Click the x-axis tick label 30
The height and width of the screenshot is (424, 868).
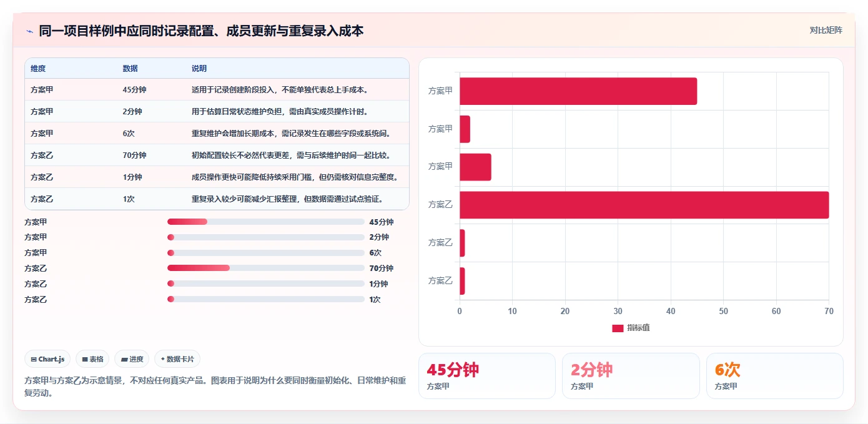[618, 311]
